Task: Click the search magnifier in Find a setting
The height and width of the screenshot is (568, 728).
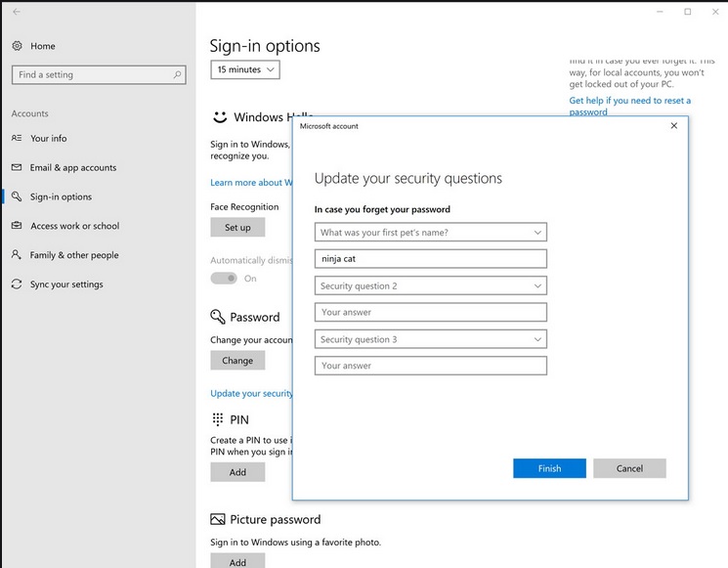Action: pos(177,74)
